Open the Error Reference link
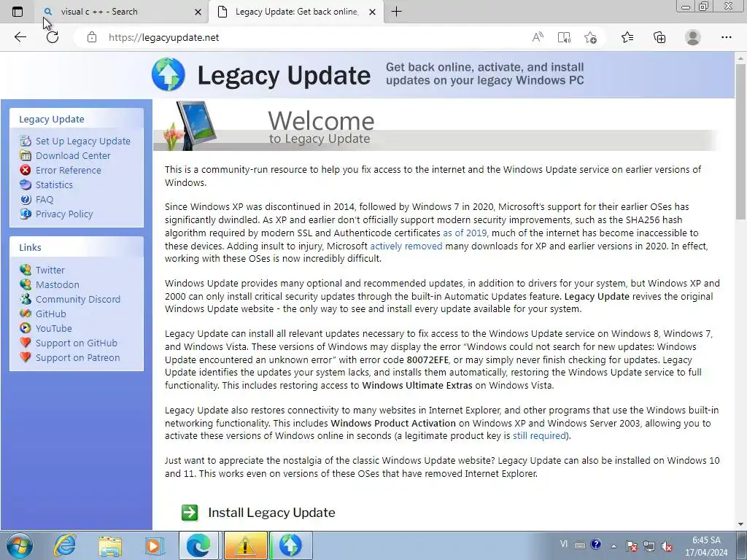 tap(68, 170)
